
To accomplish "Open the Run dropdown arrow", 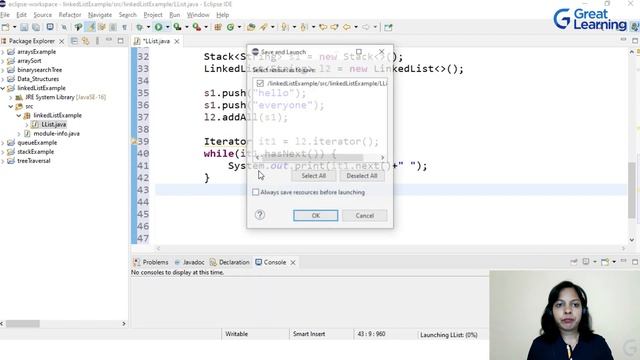I will [x=167, y=27].
